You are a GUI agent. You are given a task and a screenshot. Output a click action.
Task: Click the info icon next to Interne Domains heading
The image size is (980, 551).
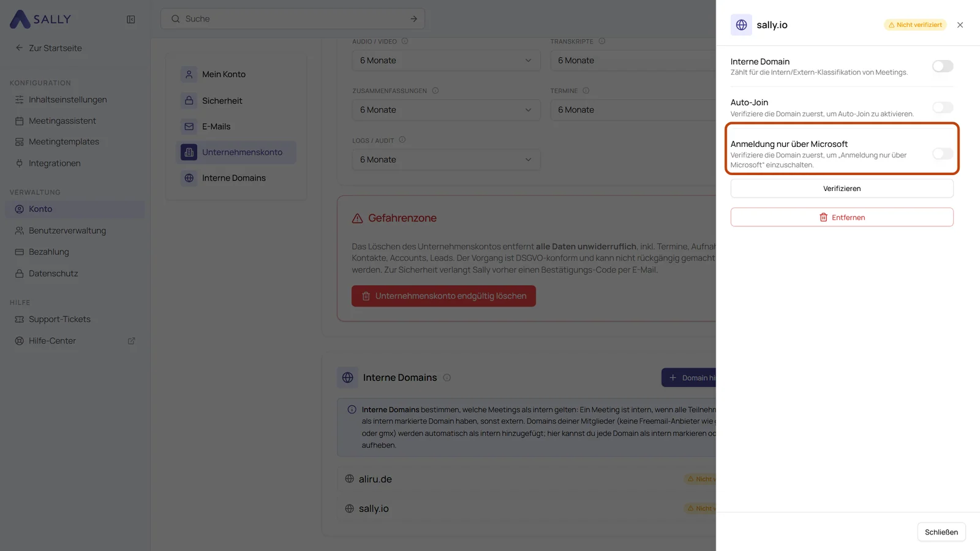pyautogui.click(x=447, y=378)
